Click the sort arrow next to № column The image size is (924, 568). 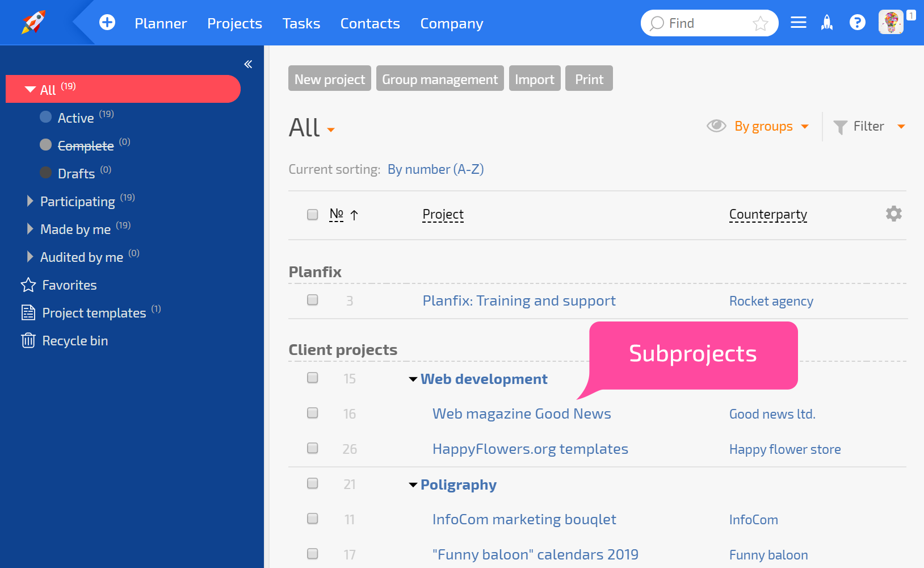point(354,215)
